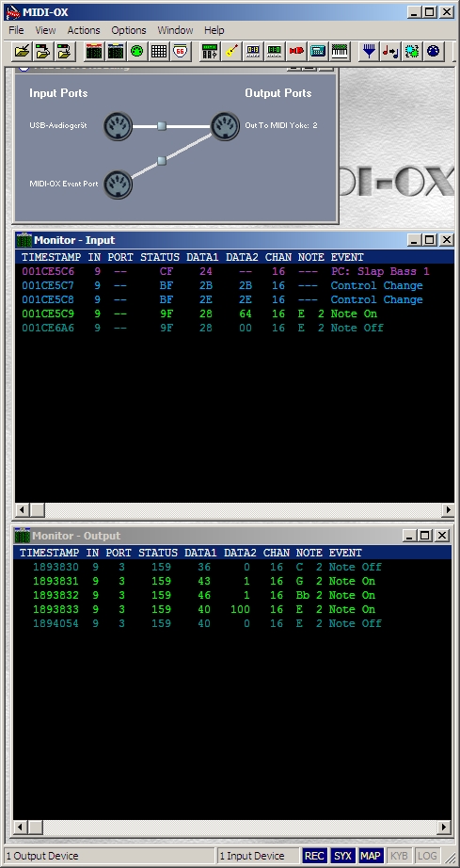This screenshot has width=460, height=868.
Task: Click Monitor - Output scrollbar right arrow
Action: point(444,828)
